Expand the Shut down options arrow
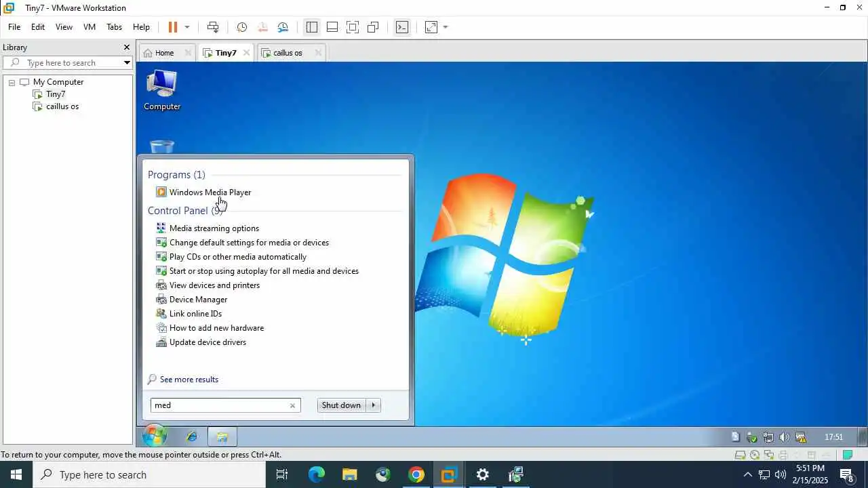Viewport: 868px width, 488px height. pos(374,405)
